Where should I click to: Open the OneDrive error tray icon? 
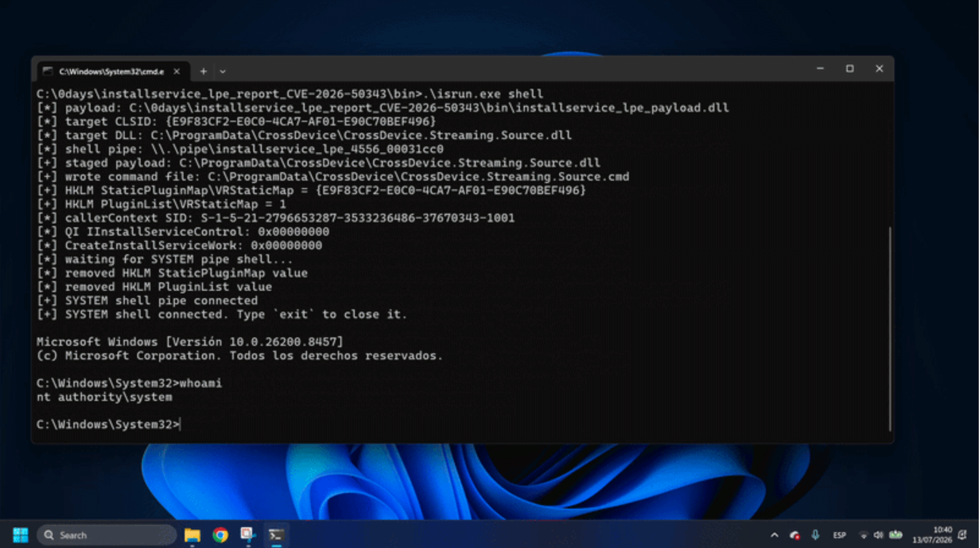pos(795,535)
